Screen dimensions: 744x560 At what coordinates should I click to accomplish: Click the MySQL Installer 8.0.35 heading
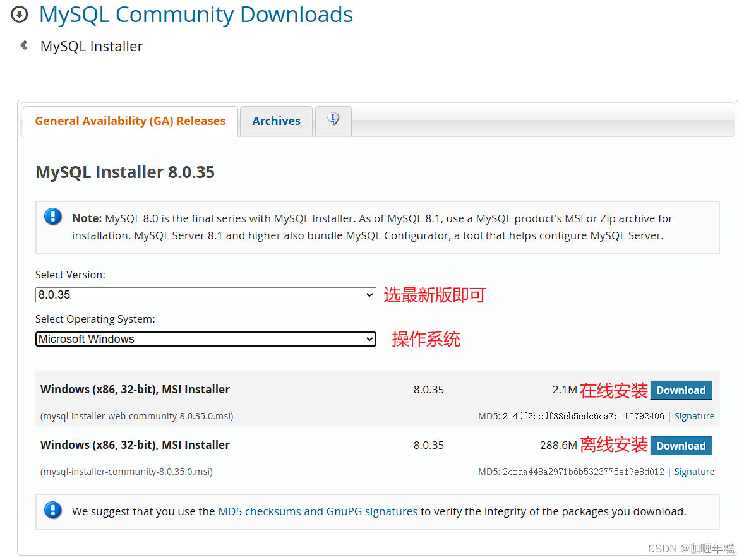click(125, 172)
